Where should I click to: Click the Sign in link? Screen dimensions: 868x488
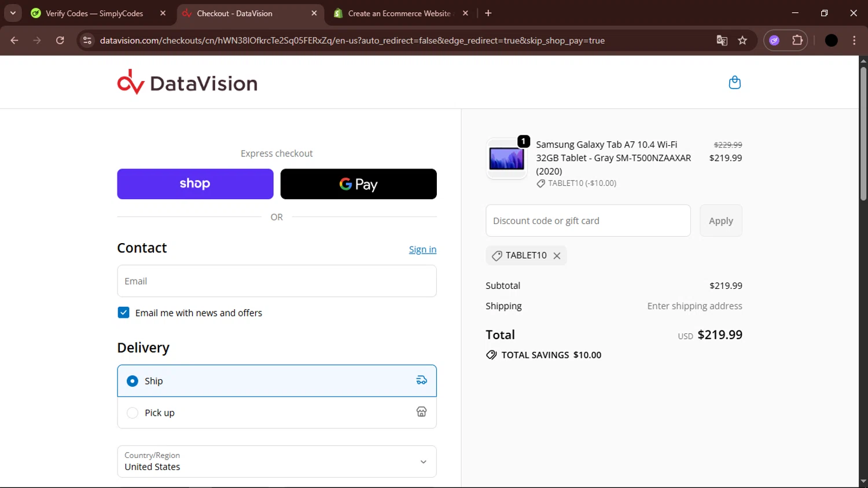click(422, 249)
